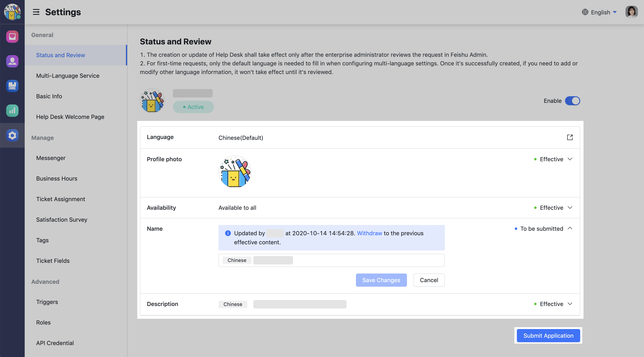This screenshot has height=357, width=644.
Task: Expand the Profile photo Effective details
Action: point(570,159)
